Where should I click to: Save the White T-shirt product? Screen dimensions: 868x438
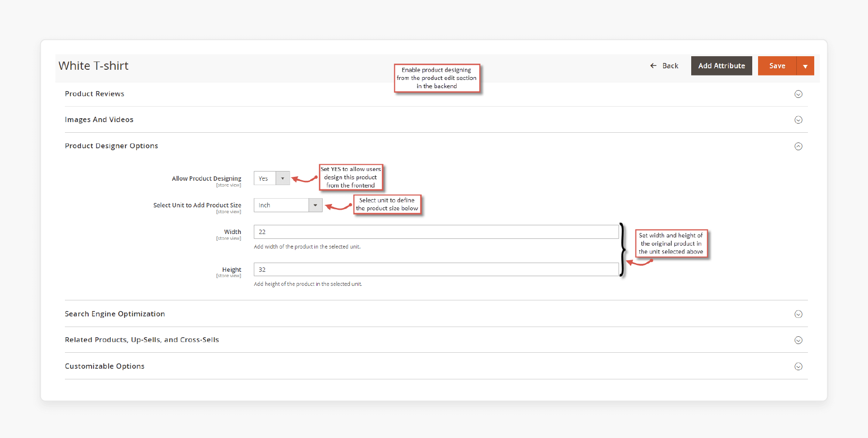tap(777, 65)
